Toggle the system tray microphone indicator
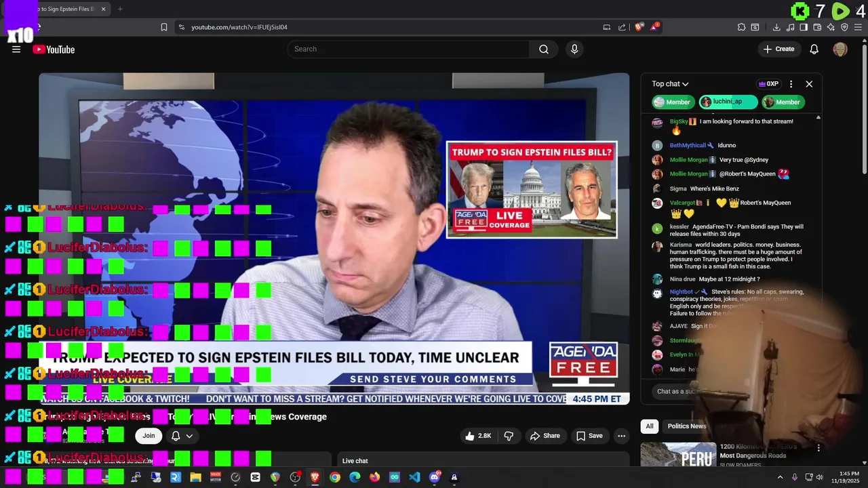Viewport: 868px width, 488px height. pyautogui.click(x=795, y=477)
